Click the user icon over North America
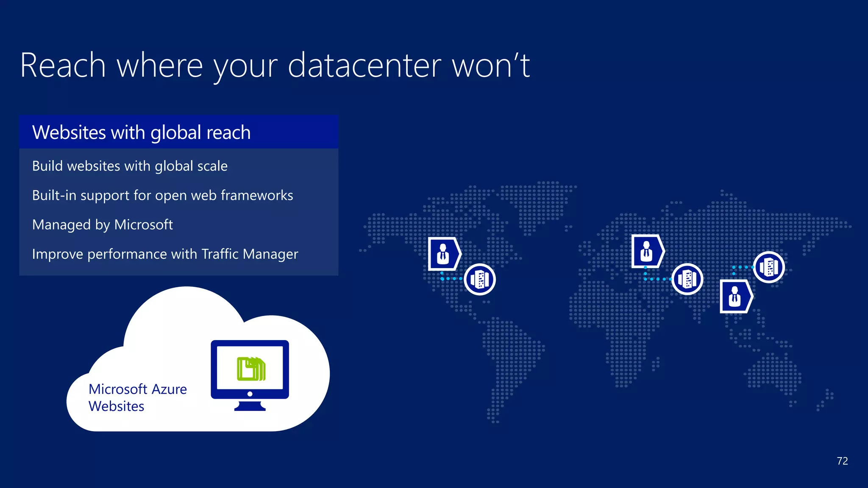This screenshot has height=488, width=868. point(444,254)
